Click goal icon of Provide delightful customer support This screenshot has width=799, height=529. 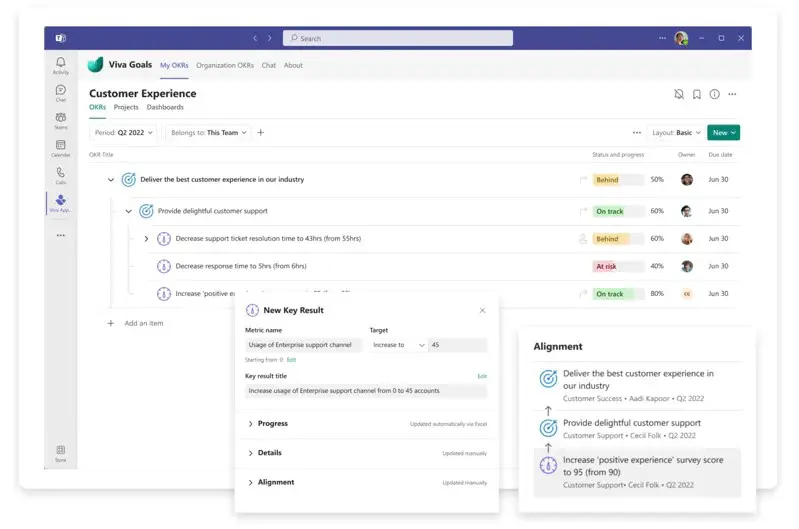[146, 211]
